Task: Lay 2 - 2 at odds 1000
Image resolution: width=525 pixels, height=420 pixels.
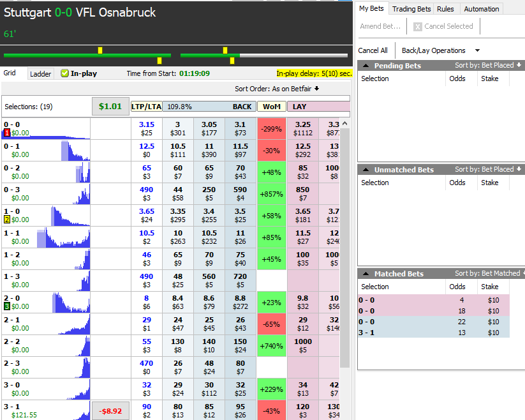Action: point(302,346)
